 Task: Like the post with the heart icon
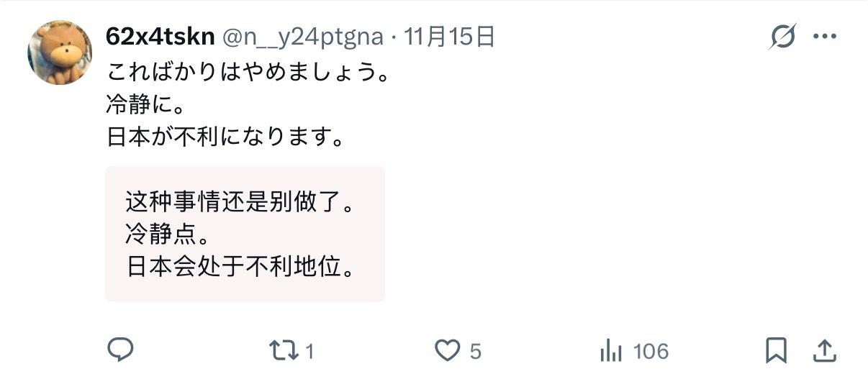coord(448,350)
